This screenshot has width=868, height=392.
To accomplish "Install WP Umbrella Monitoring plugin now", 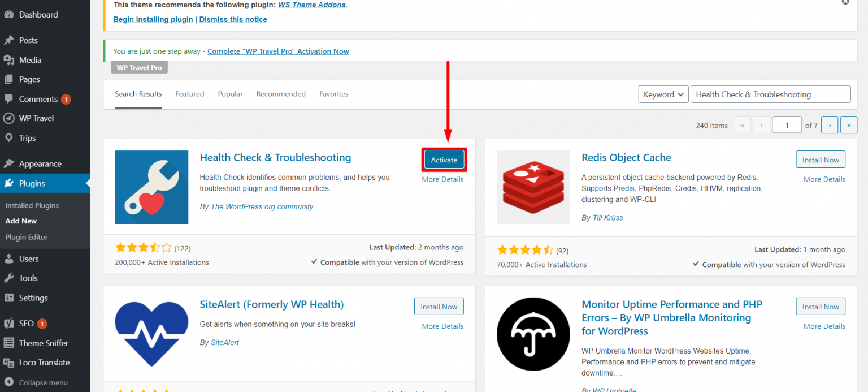I will click(x=821, y=307).
